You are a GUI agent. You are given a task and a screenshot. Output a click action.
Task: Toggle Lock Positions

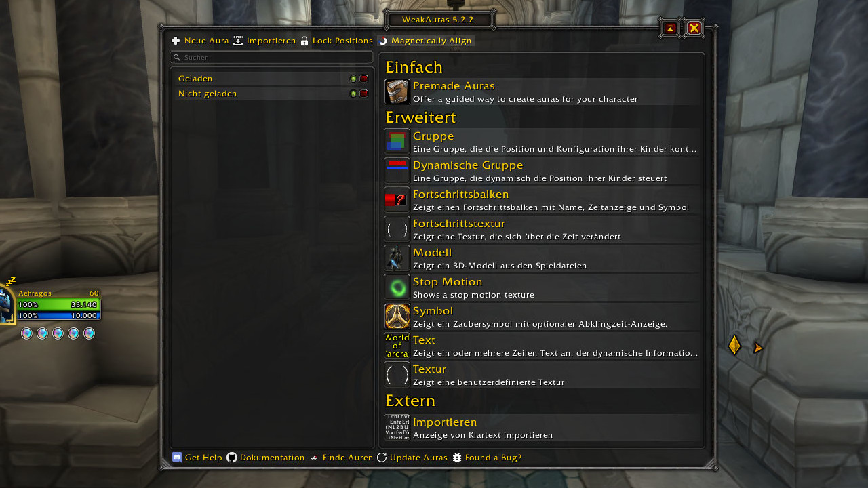[336, 41]
